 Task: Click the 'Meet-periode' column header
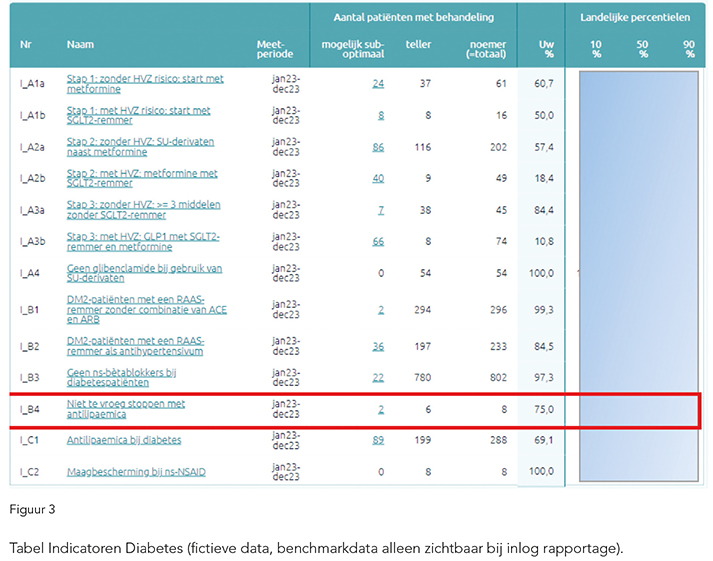click(271, 49)
